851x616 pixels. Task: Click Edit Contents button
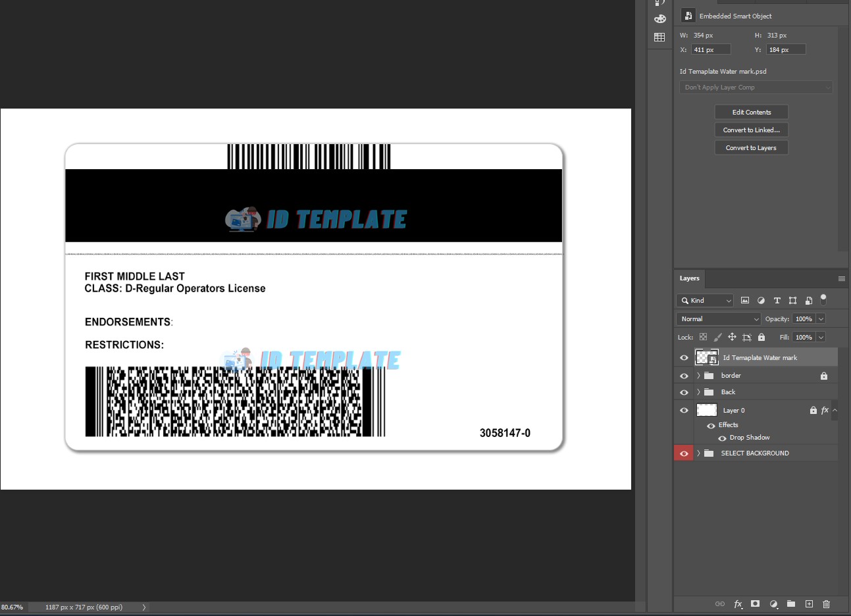pos(752,113)
